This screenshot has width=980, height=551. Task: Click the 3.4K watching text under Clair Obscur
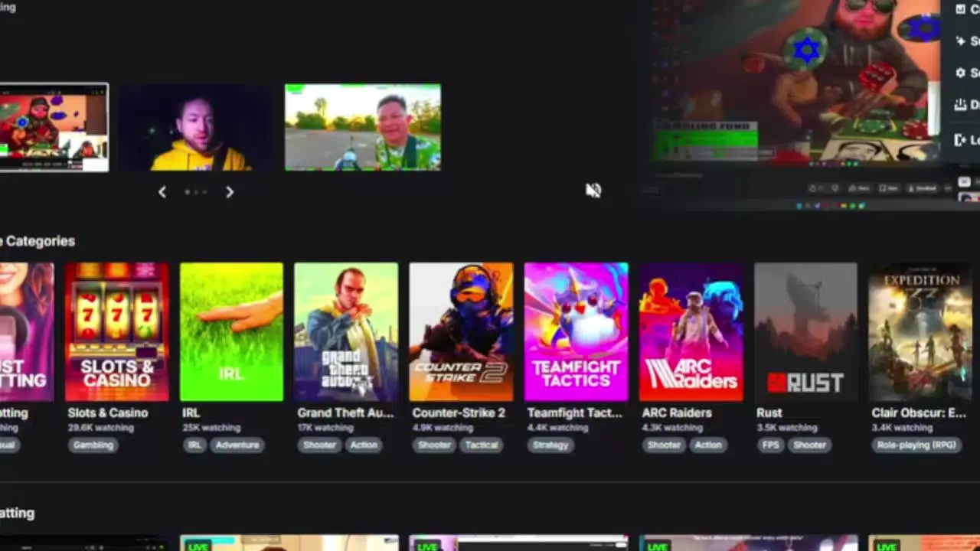tap(902, 428)
